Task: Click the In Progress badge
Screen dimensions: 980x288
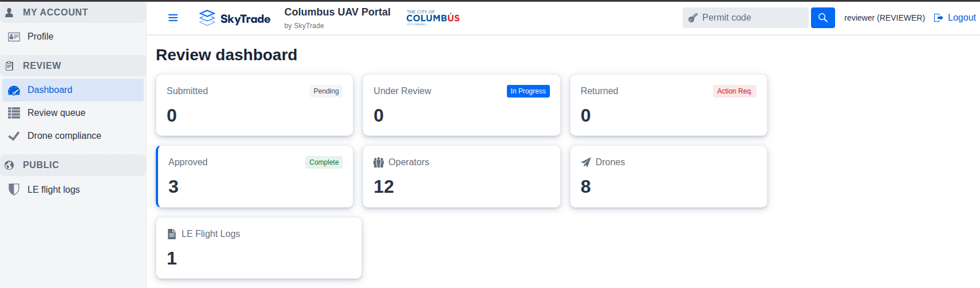Action: coord(528,91)
